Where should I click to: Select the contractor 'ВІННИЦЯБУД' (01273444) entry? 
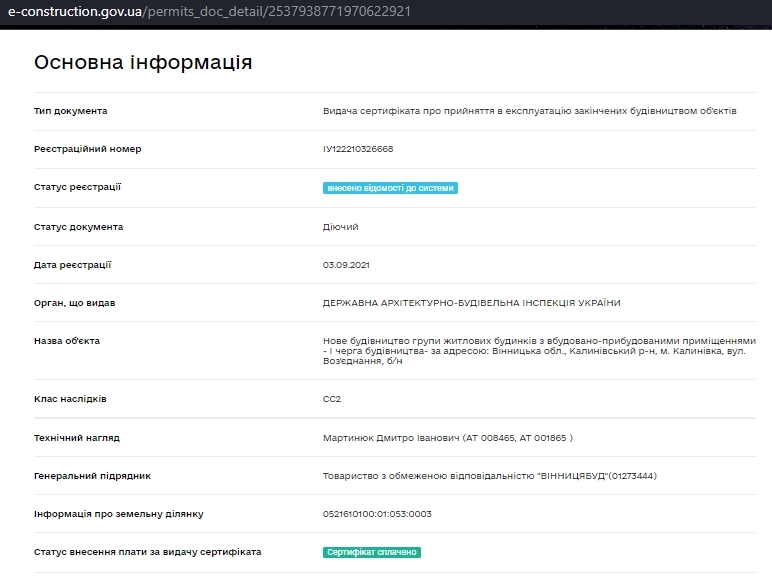(490, 476)
